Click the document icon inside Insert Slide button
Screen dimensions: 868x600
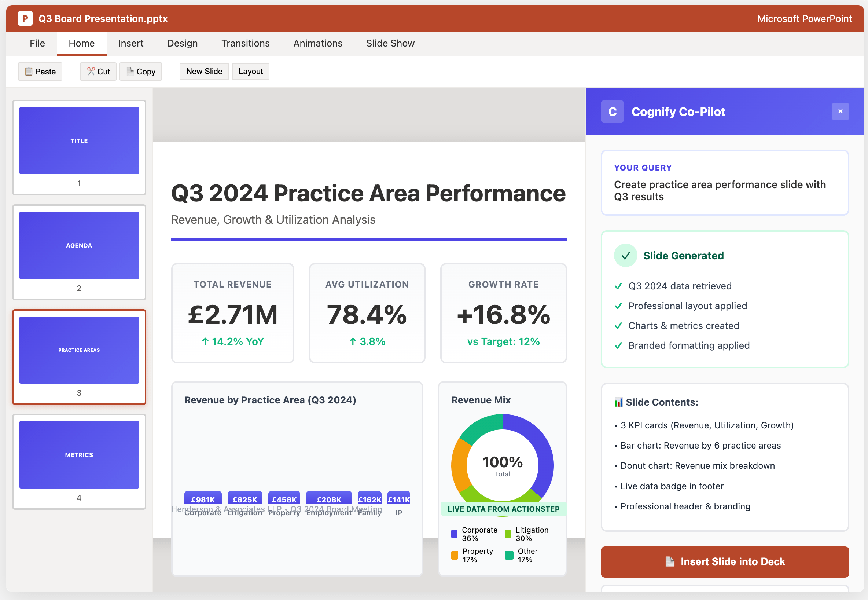[x=670, y=561]
